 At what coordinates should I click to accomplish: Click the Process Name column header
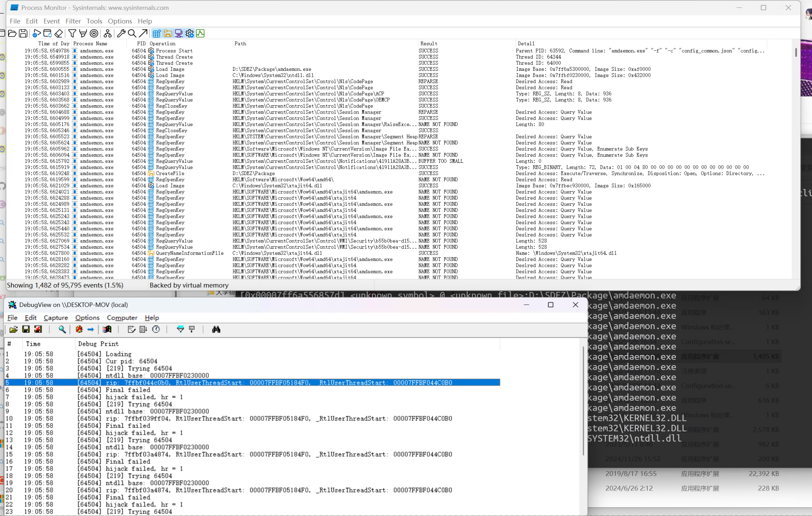coord(99,43)
